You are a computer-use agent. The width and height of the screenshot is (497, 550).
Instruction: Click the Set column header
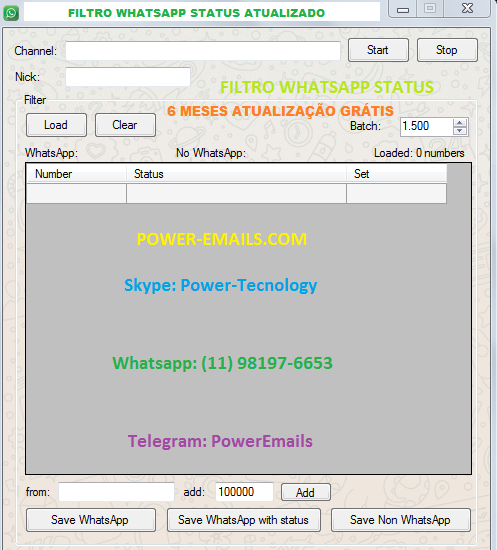click(396, 174)
